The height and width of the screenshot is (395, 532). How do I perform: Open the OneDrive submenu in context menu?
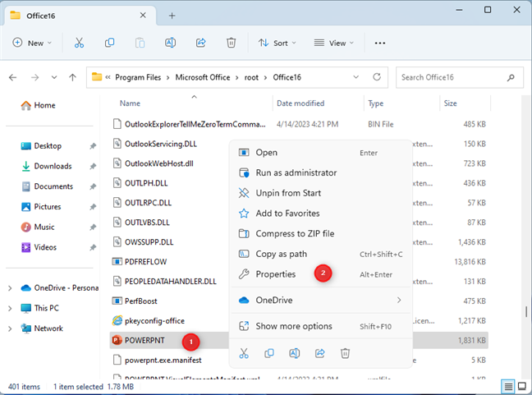[x=321, y=300]
